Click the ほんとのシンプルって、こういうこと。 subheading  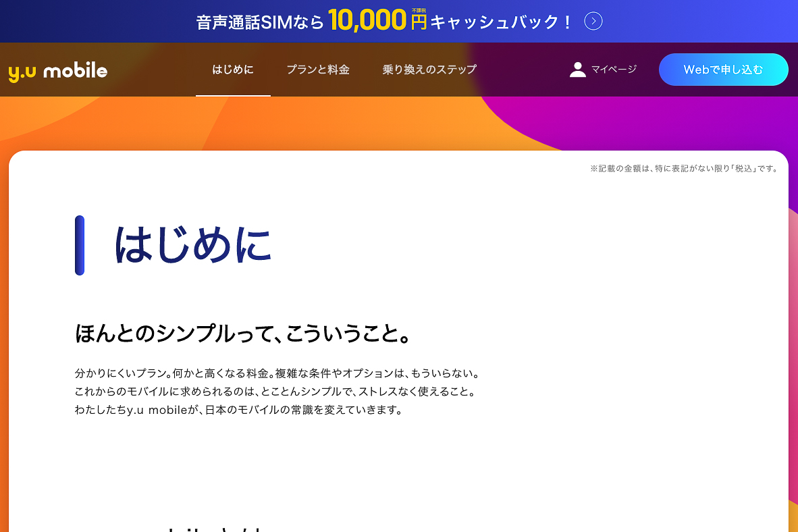click(243, 334)
